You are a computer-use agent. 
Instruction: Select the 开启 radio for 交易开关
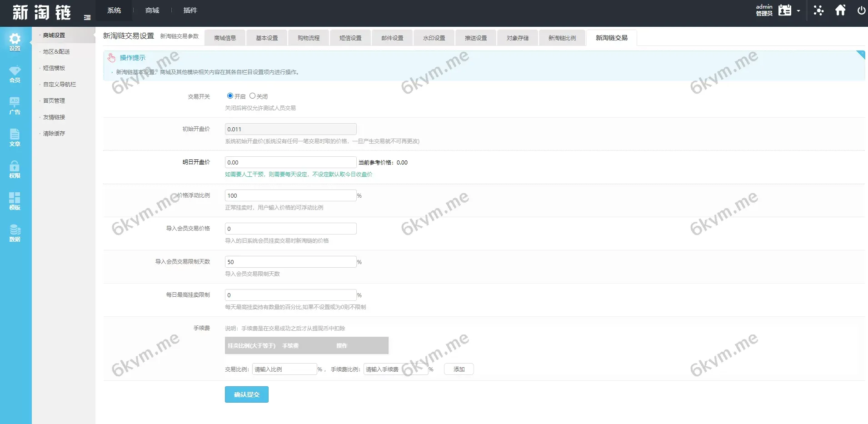point(230,96)
